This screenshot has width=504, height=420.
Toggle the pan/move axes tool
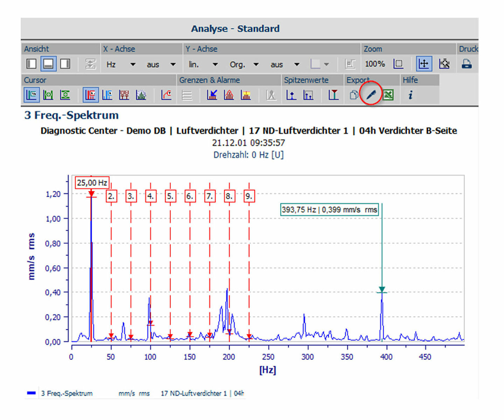click(x=424, y=64)
